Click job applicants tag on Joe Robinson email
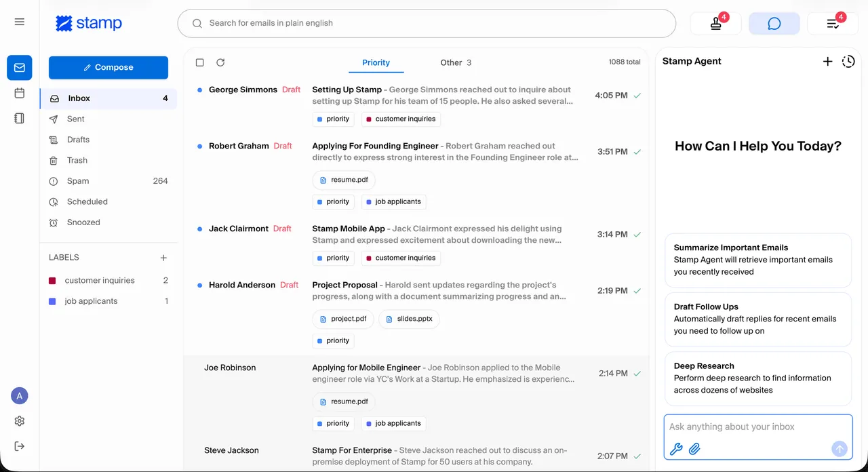 pyautogui.click(x=393, y=423)
